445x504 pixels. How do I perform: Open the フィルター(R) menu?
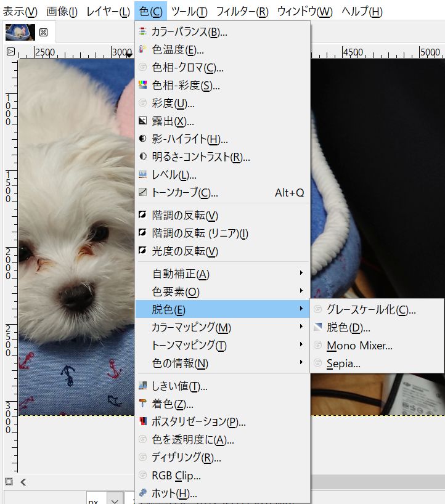click(242, 12)
